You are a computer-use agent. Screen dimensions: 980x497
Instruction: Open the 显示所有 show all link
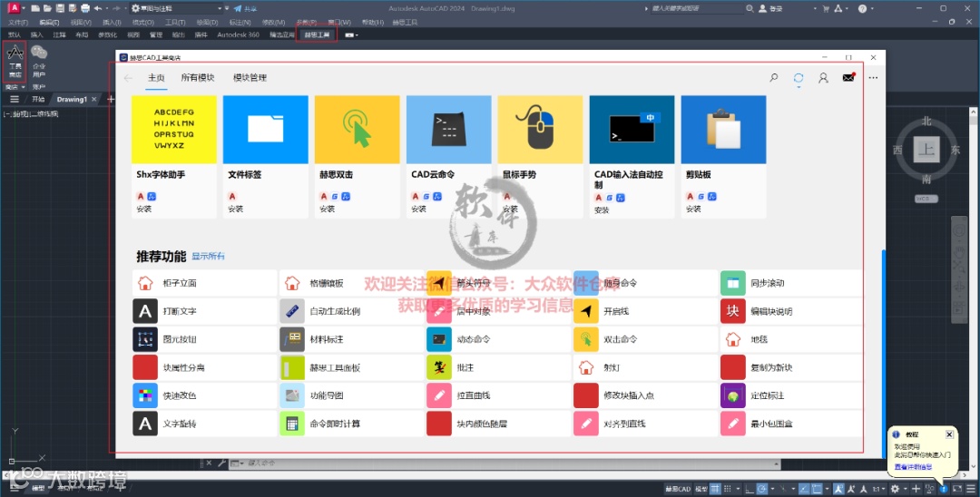pyautogui.click(x=208, y=257)
